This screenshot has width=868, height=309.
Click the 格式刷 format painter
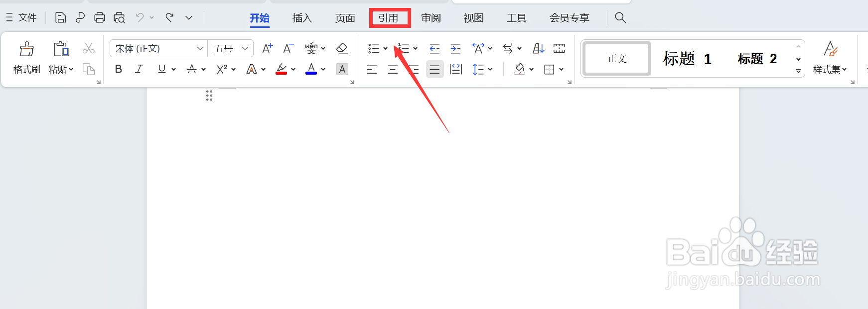pyautogui.click(x=26, y=58)
